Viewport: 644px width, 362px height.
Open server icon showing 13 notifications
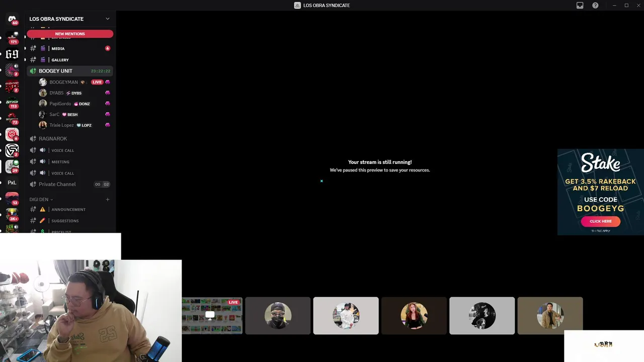(12, 199)
